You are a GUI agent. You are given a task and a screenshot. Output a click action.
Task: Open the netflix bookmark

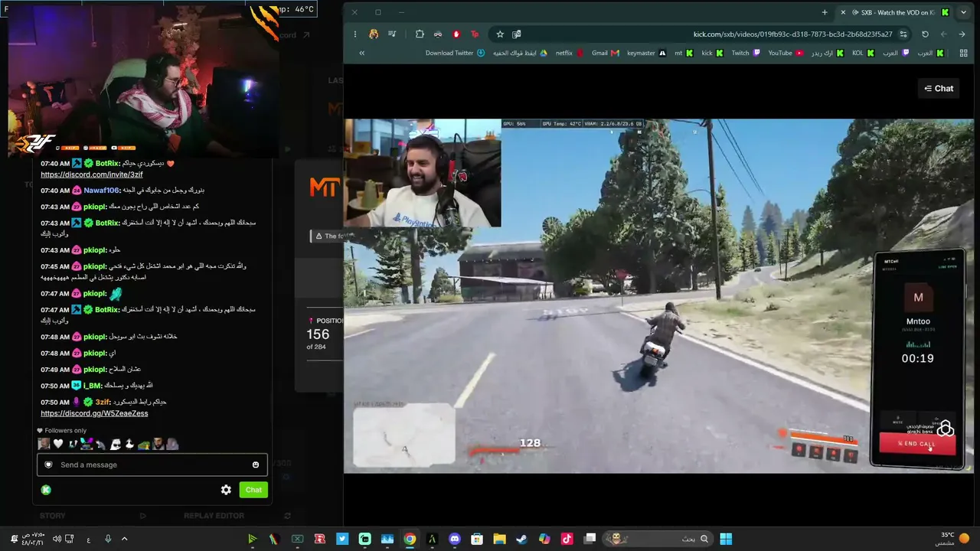(569, 53)
